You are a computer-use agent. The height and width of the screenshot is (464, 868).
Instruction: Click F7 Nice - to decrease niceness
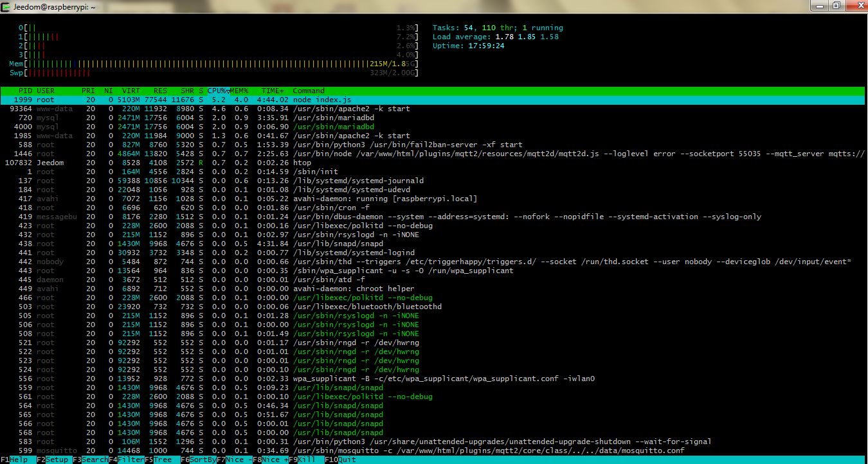pos(234,460)
